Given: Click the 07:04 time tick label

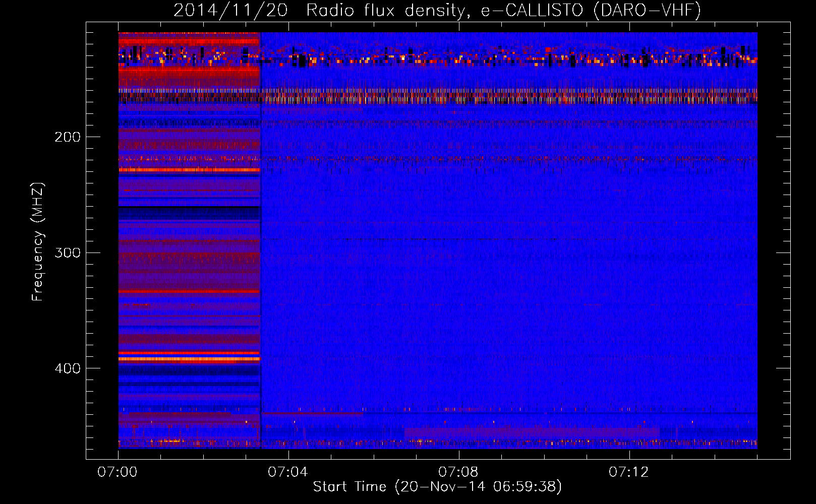Looking at the screenshot, I should coord(288,472).
